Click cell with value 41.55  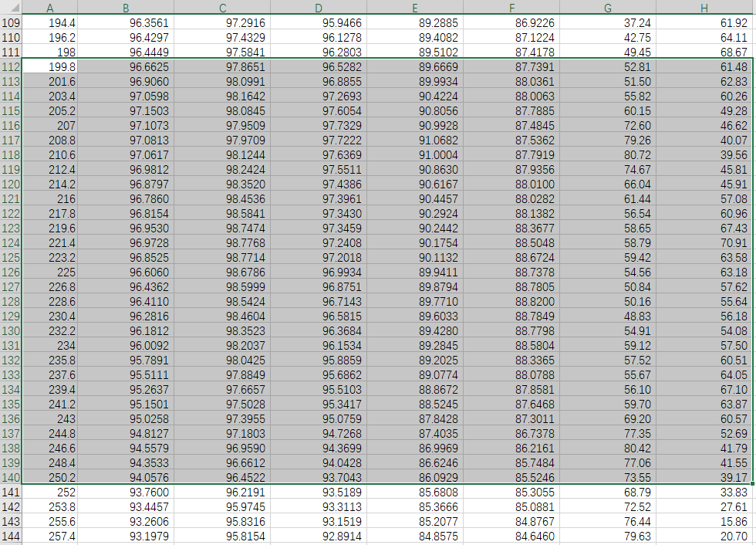click(704, 463)
